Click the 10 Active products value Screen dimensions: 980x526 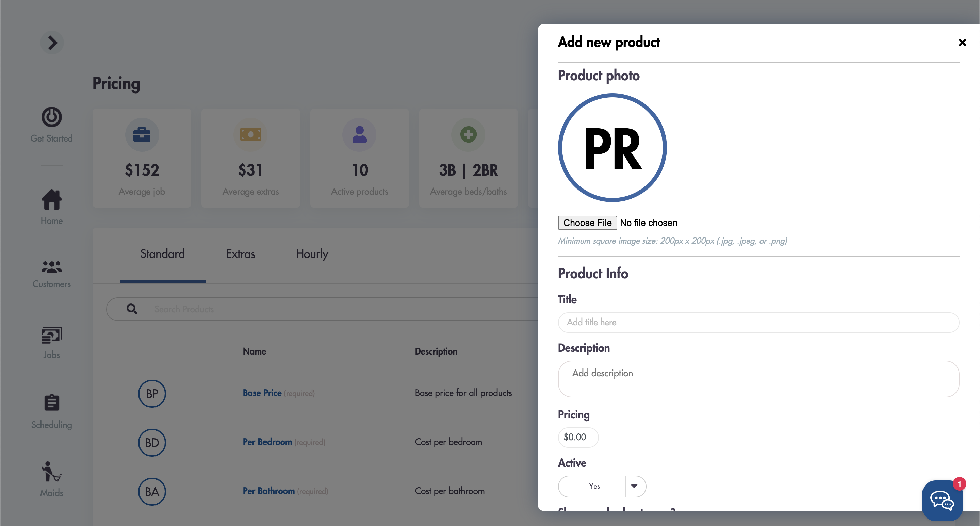click(x=360, y=170)
